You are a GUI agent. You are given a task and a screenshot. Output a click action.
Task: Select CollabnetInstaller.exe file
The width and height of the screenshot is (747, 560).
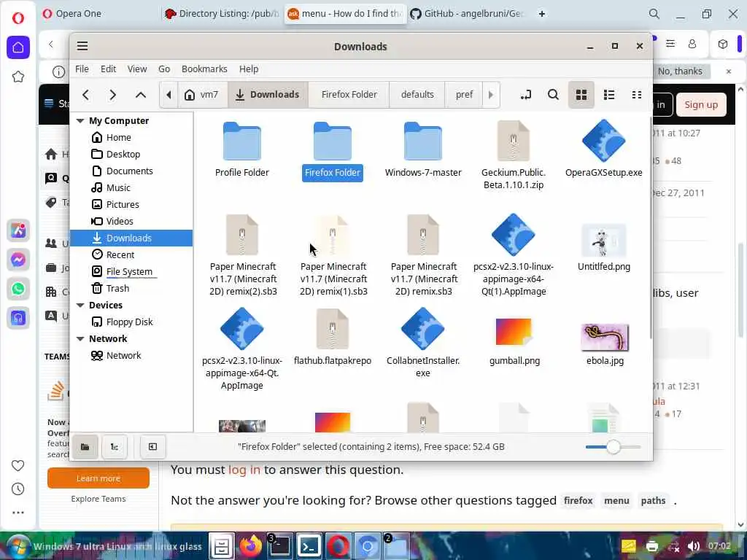[423, 329]
